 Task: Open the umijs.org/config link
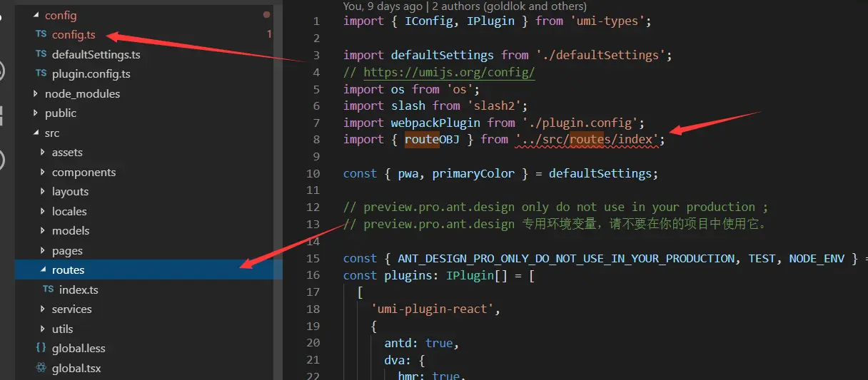click(x=449, y=72)
